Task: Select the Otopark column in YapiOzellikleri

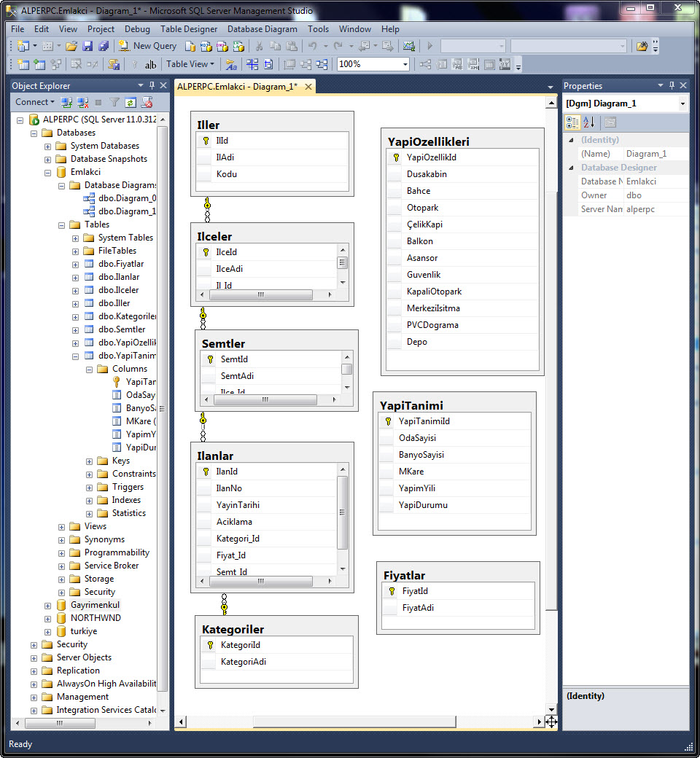Action: tap(462, 208)
